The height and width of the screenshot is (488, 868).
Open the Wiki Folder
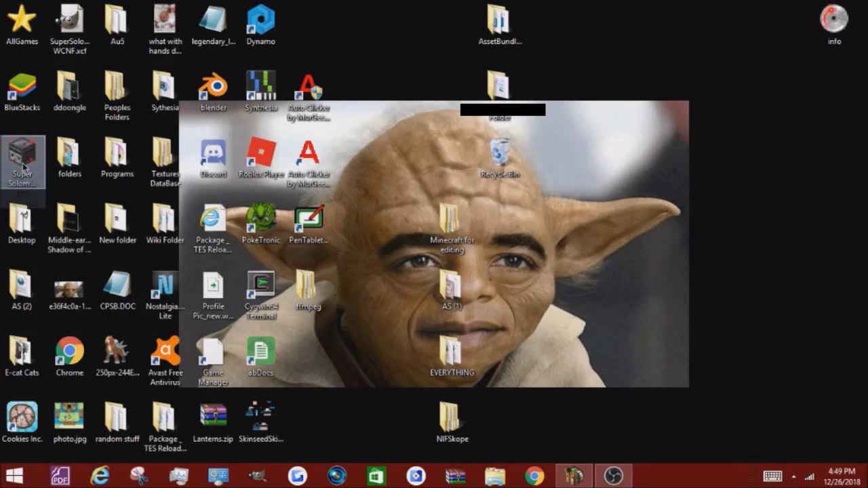[x=165, y=224]
